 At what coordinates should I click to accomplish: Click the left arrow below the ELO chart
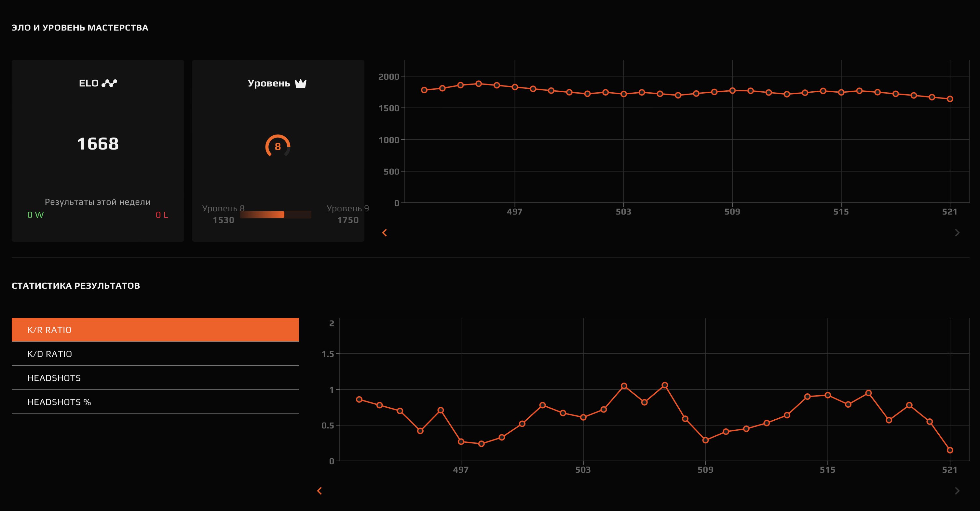(x=385, y=232)
